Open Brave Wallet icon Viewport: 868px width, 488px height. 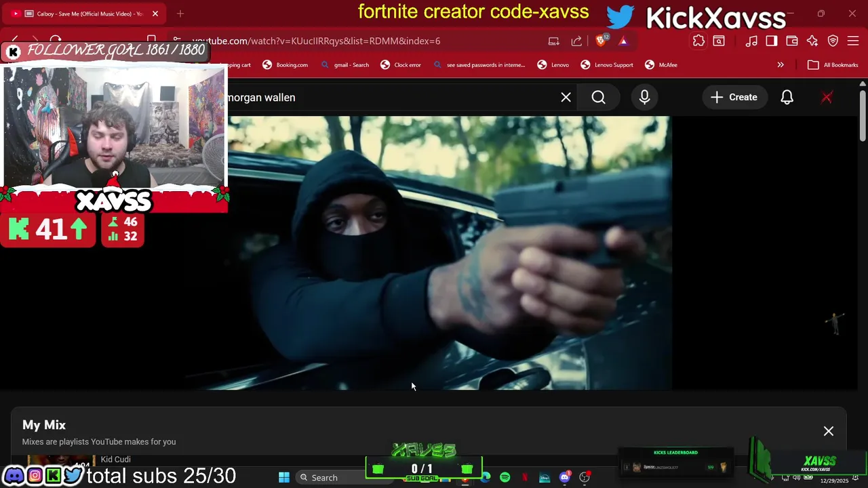point(792,41)
